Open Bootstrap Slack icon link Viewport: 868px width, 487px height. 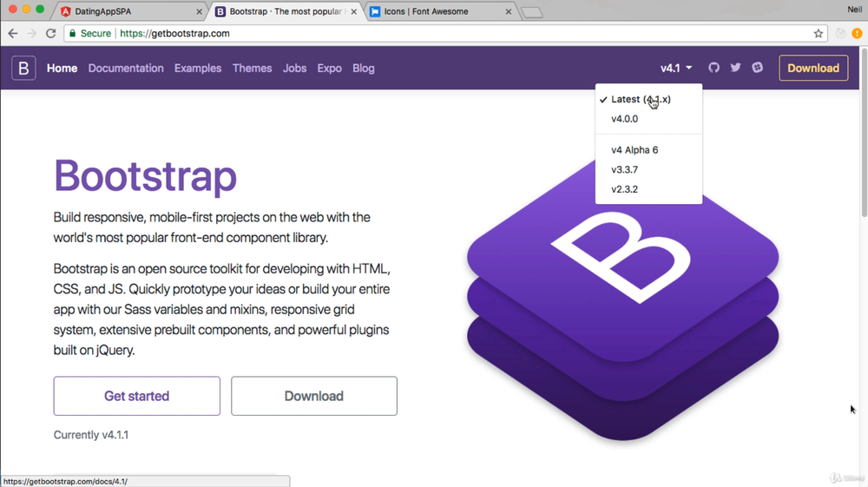click(757, 68)
